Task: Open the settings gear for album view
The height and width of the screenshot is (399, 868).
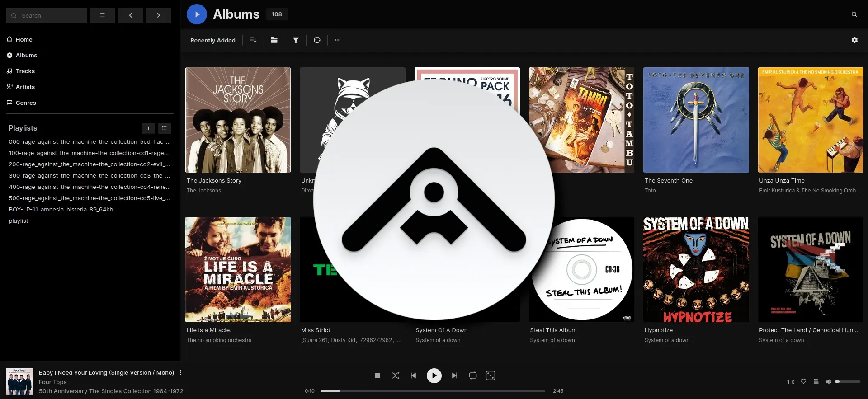Action: click(854, 40)
